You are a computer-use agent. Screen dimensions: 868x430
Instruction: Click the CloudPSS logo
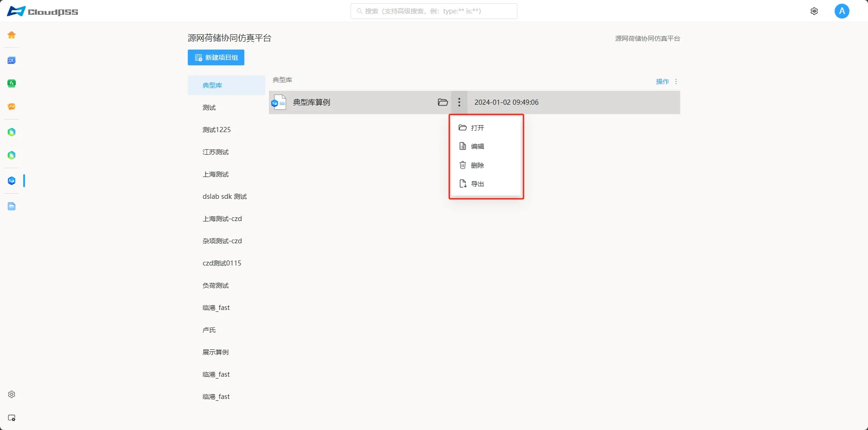click(x=43, y=12)
